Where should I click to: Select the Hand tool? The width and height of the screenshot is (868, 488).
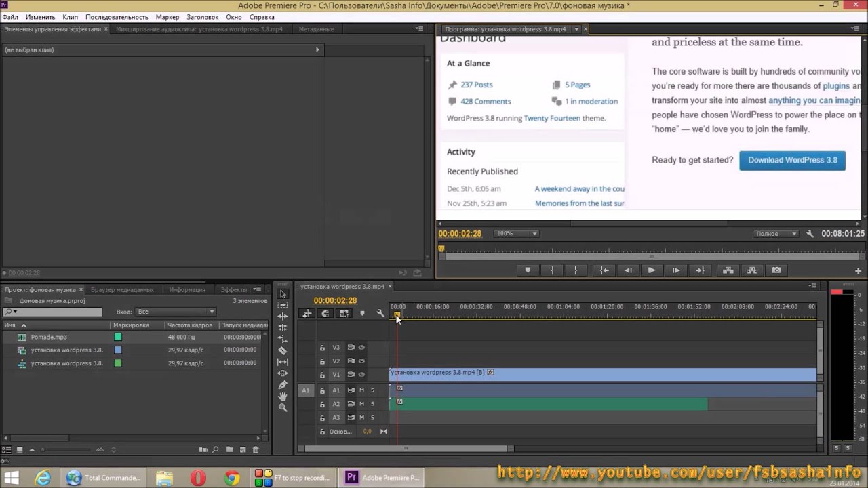pos(283,396)
